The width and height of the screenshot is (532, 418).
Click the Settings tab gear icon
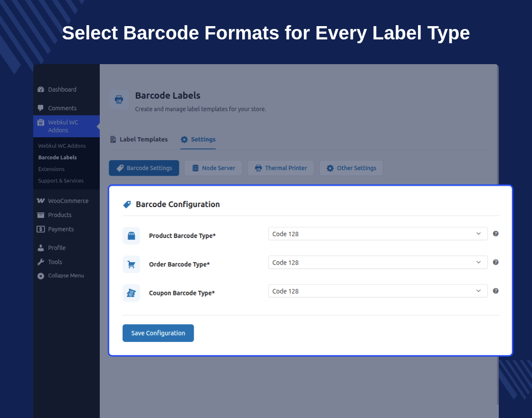point(184,140)
